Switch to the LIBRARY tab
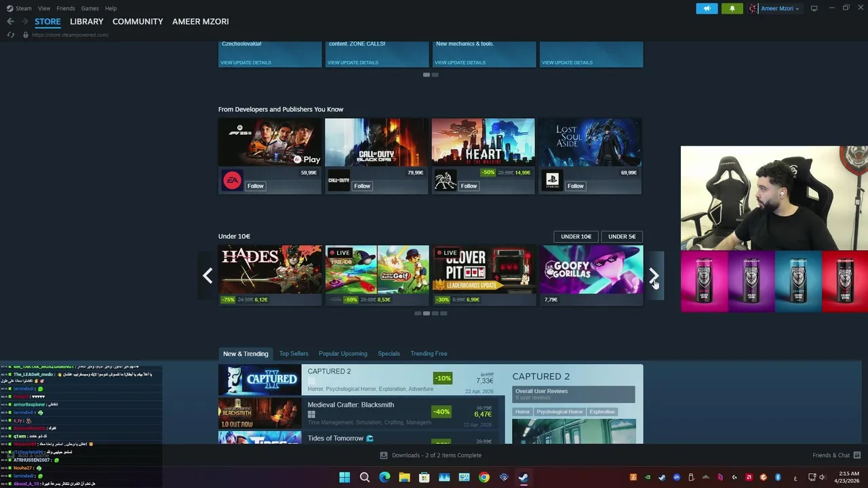This screenshot has width=868, height=488. click(87, 22)
